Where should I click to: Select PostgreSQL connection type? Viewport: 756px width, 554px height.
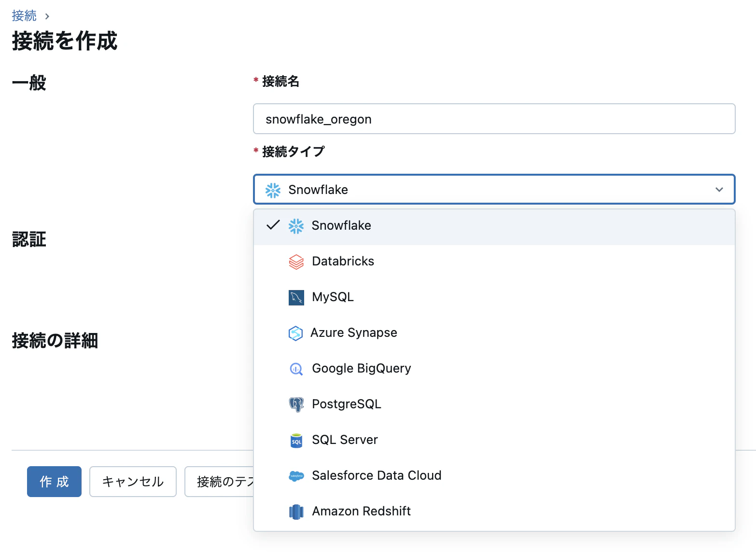(494, 404)
